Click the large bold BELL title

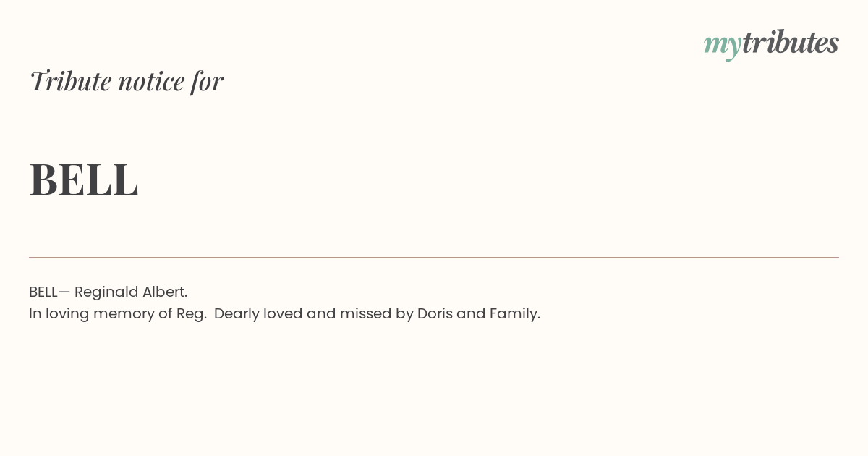point(84,179)
